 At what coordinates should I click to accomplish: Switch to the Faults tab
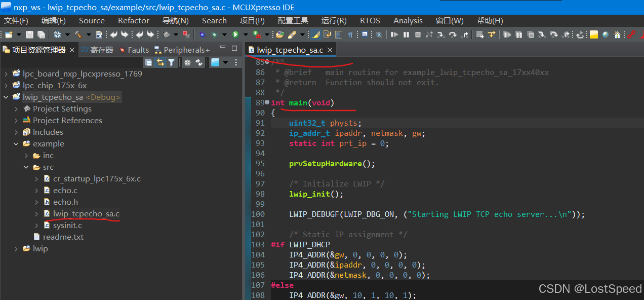[x=134, y=50]
